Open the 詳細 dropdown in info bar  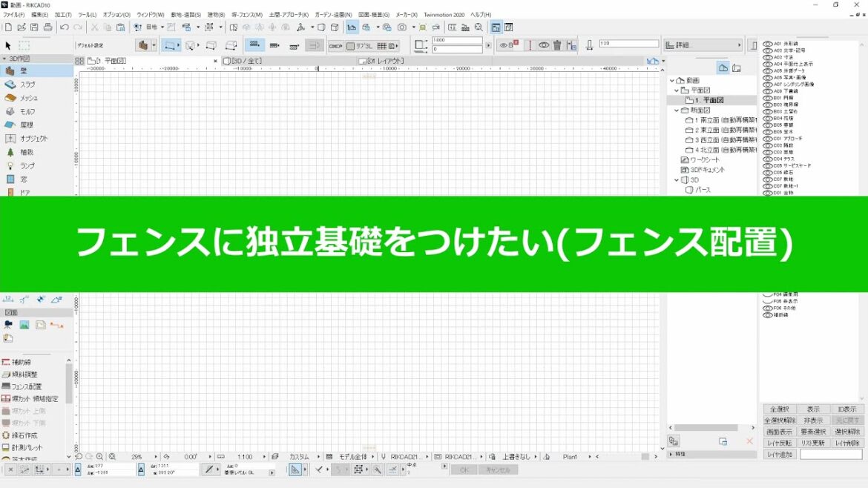click(x=702, y=45)
